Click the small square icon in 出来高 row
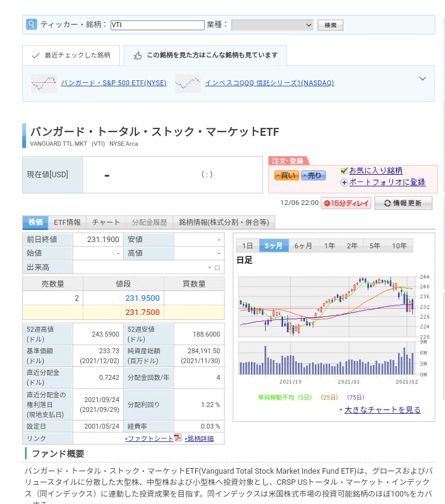This screenshot has height=504, width=445. coord(217,268)
